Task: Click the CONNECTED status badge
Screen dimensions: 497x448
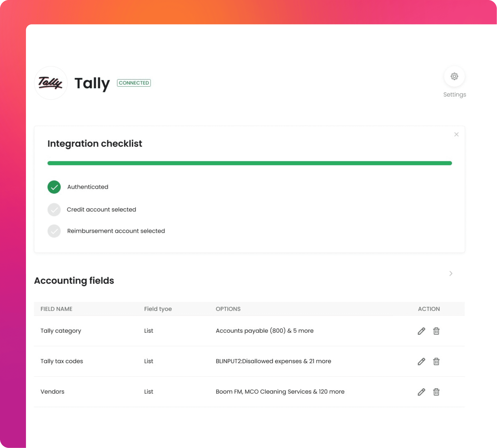Action: pyautogui.click(x=134, y=83)
